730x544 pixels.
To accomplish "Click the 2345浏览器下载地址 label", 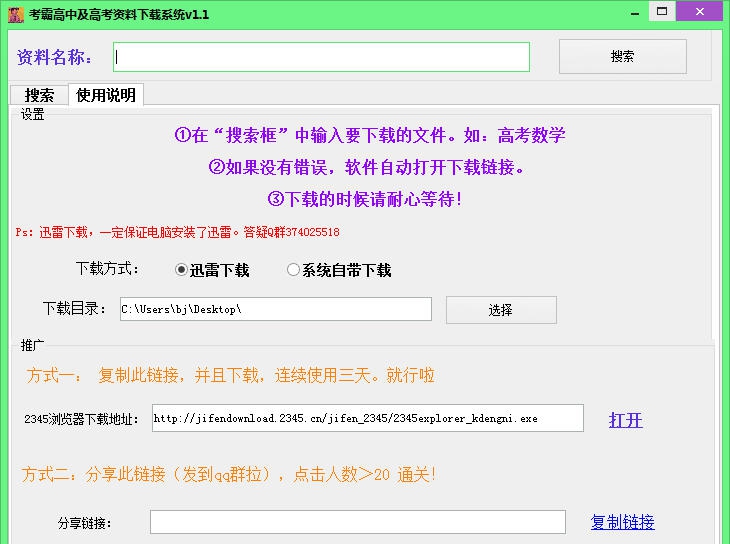I will point(81,419).
